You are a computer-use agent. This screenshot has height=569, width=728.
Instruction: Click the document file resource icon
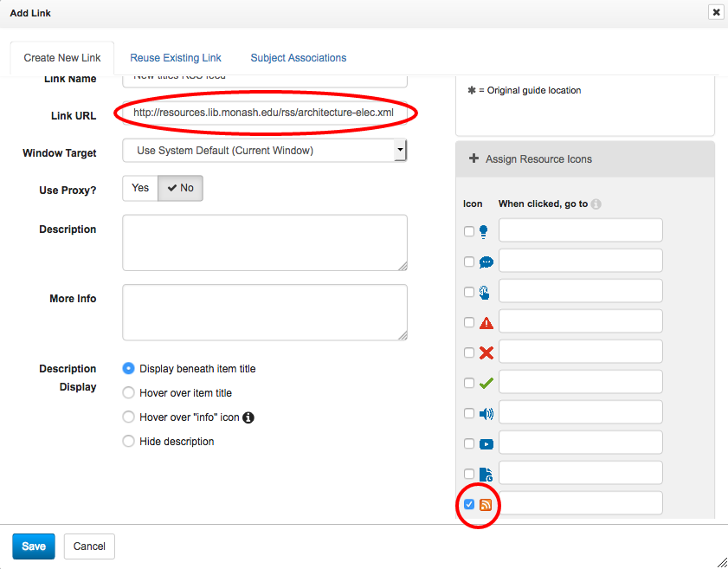coord(486,475)
